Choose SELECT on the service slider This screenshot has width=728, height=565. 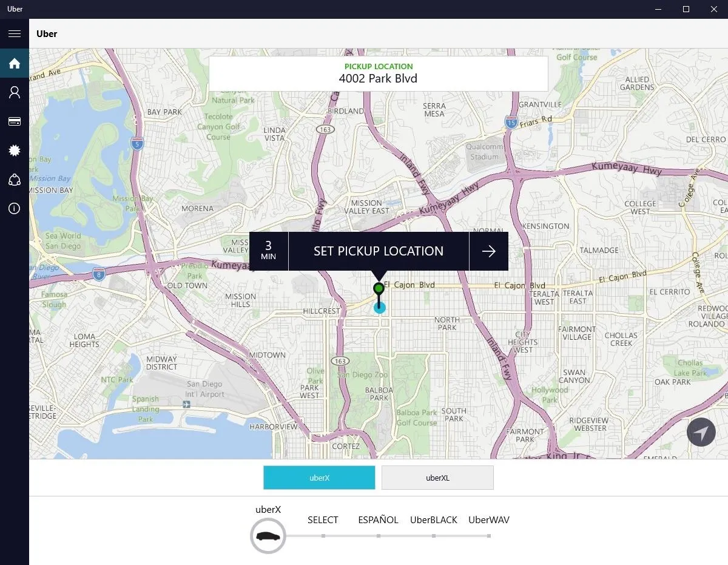323,520
